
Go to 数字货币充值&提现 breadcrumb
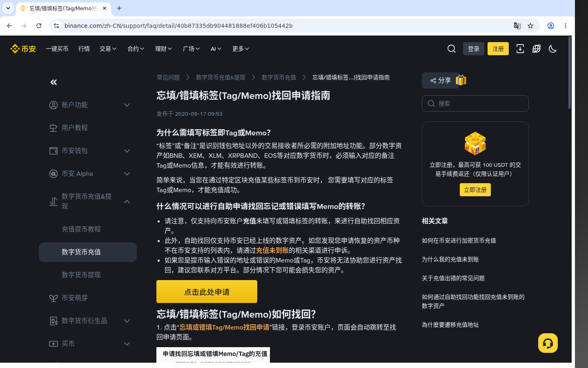coord(220,77)
